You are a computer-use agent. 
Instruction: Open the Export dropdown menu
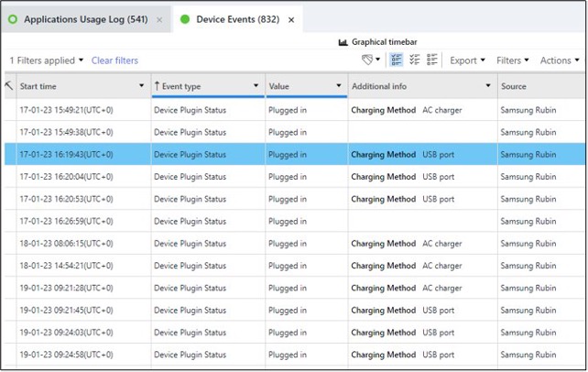[x=467, y=60]
